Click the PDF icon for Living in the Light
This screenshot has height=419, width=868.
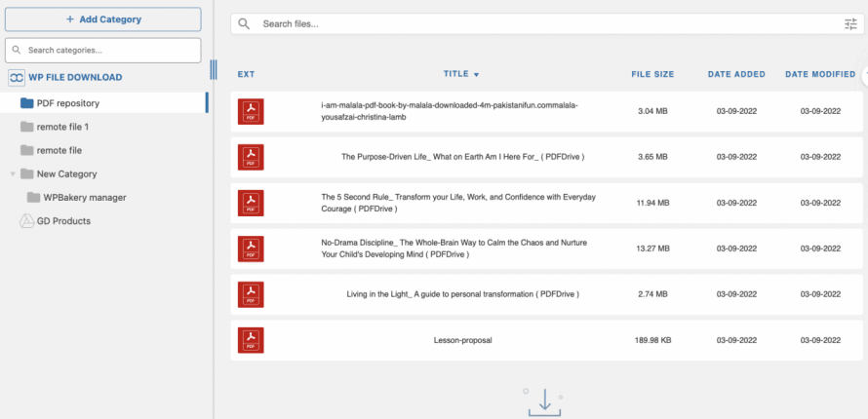(251, 294)
